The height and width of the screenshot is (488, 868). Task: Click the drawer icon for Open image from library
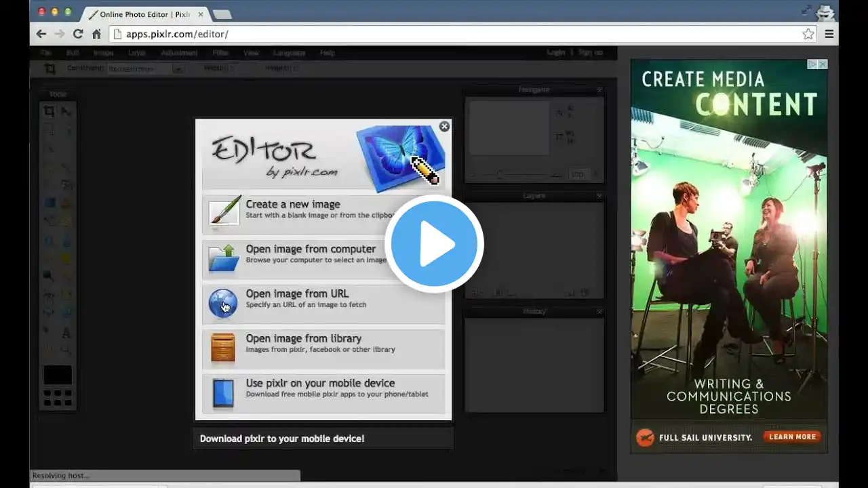tap(223, 348)
